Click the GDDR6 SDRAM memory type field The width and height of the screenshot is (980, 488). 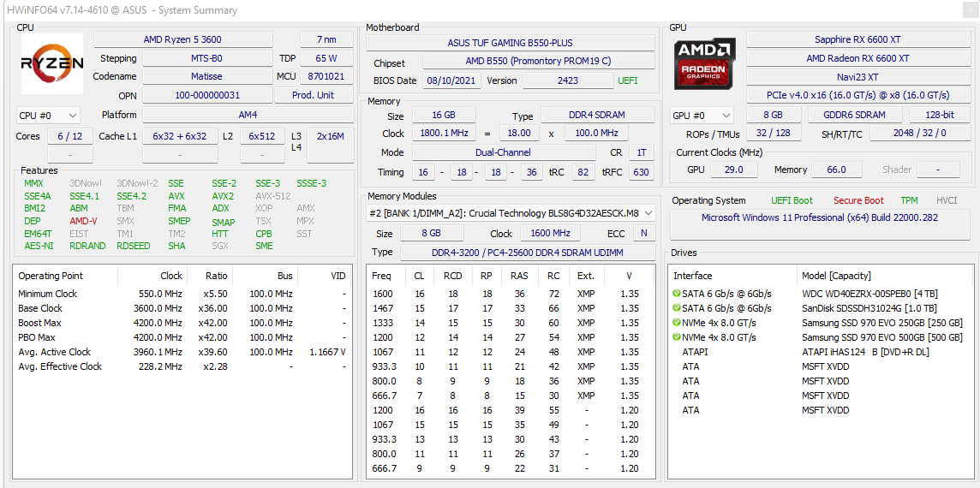tap(854, 116)
